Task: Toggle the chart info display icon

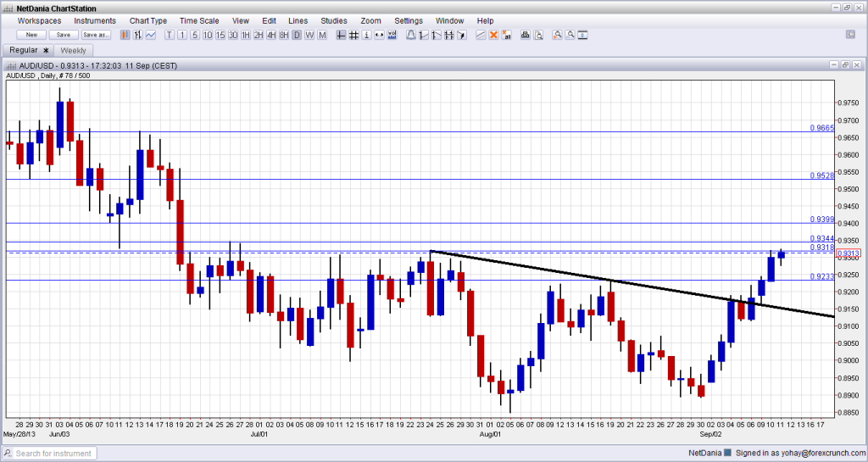Action: click(366, 35)
